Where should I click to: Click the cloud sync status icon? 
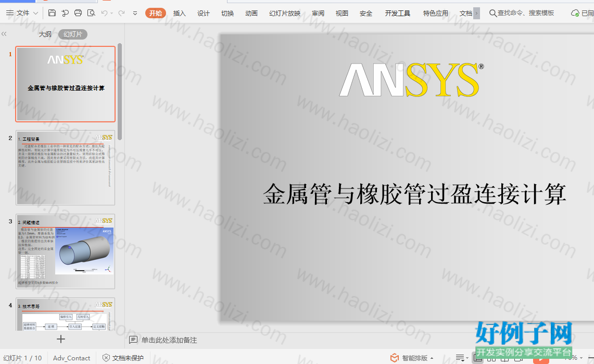pyautogui.click(x=575, y=13)
